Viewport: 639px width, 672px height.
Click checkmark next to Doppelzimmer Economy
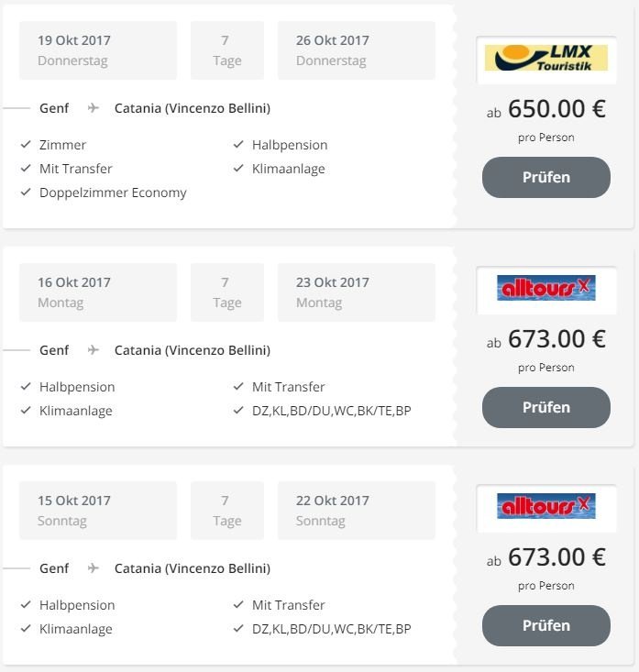pyautogui.click(x=26, y=192)
